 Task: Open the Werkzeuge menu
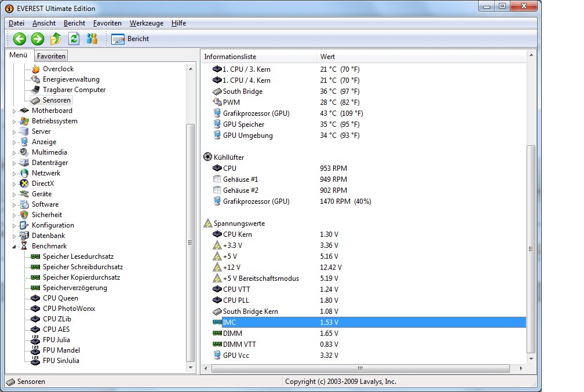point(147,23)
